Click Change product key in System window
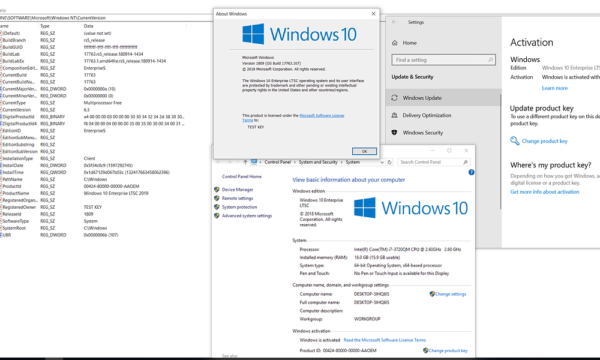This screenshot has width=600, height=360. coord(448,350)
